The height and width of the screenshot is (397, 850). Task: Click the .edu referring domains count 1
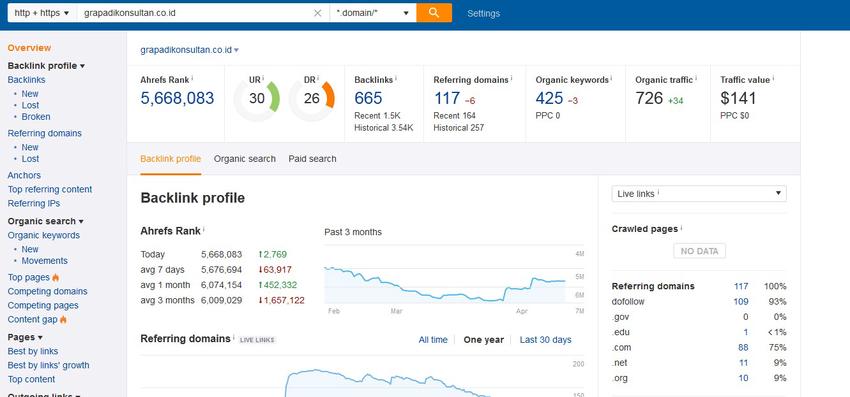click(746, 332)
